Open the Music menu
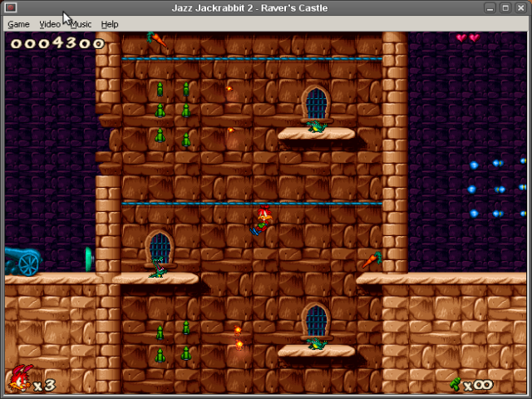 [81, 24]
